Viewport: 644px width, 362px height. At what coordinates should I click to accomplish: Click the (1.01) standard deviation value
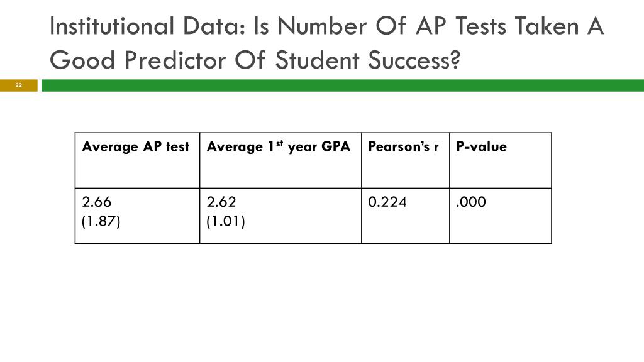point(226,222)
